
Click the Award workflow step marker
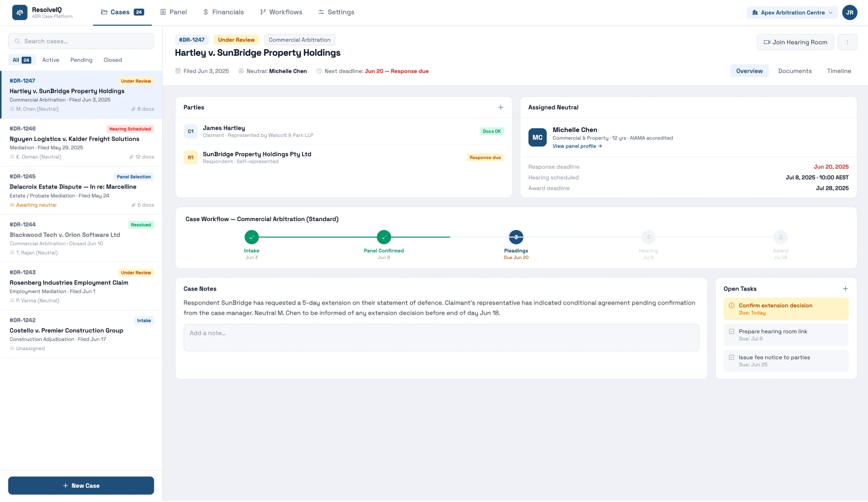780,237
